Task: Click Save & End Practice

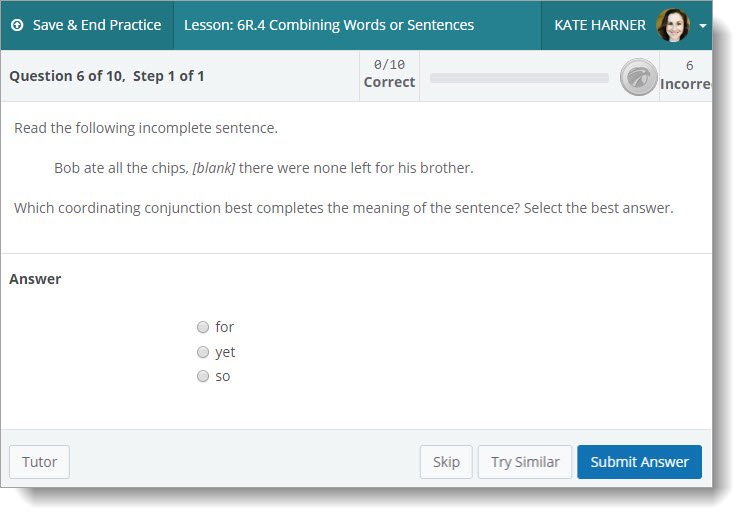Action: coord(96,25)
